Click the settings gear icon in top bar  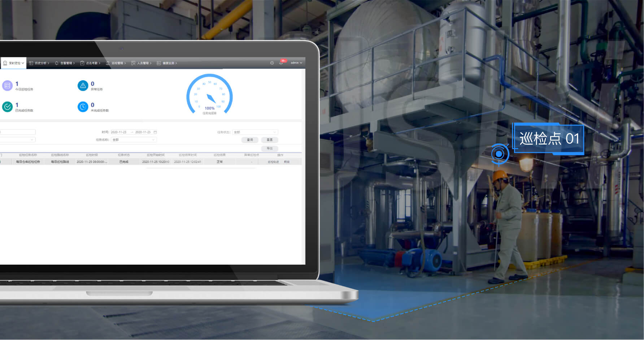pos(272,63)
